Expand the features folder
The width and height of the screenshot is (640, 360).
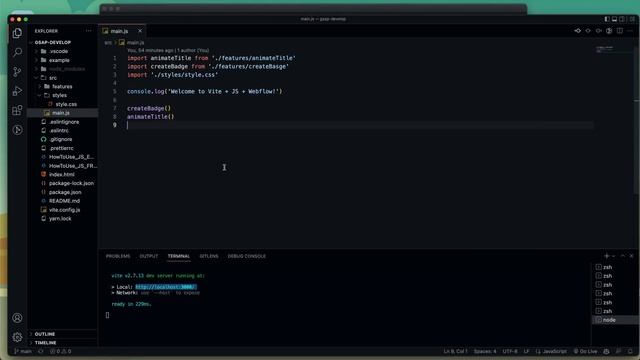tap(62, 87)
